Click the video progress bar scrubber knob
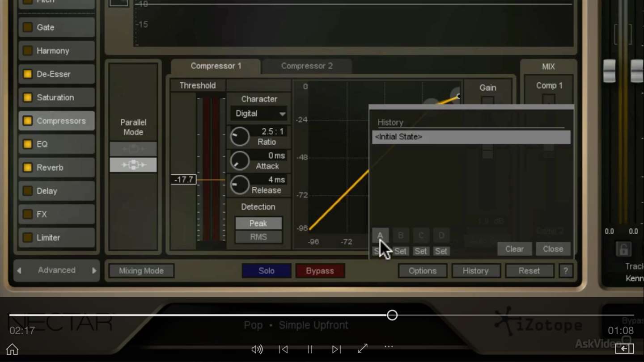 392,315
